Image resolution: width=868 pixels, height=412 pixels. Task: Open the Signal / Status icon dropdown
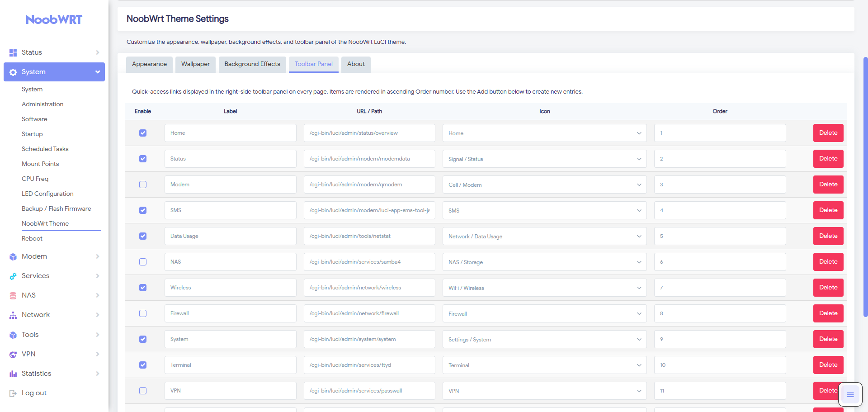pos(544,159)
